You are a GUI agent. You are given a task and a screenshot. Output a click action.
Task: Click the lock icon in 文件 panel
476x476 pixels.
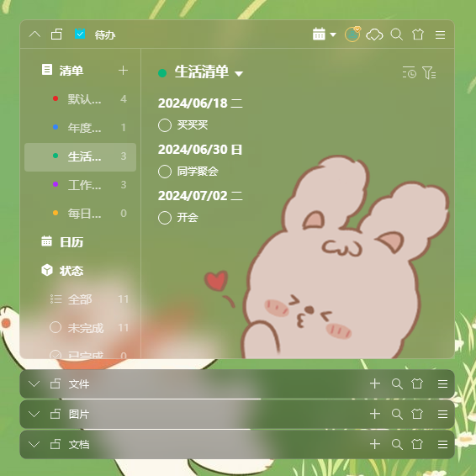[56, 383]
